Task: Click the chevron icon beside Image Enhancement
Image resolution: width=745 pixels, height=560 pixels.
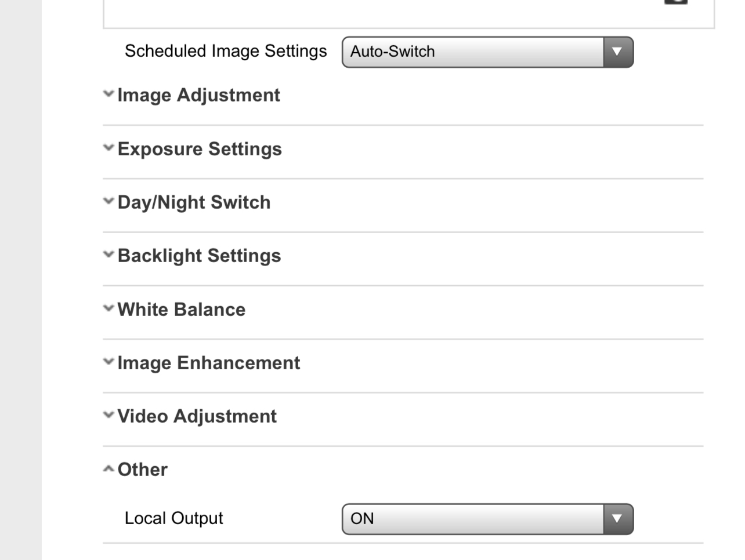Action: [x=109, y=362]
